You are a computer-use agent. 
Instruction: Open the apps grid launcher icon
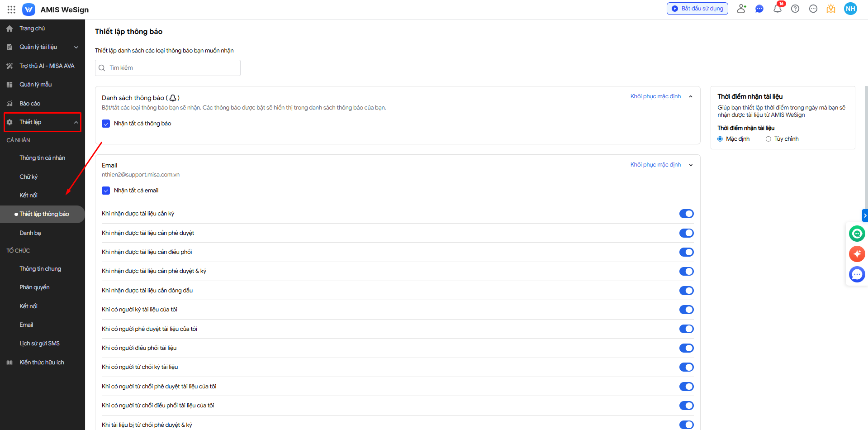click(11, 10)
